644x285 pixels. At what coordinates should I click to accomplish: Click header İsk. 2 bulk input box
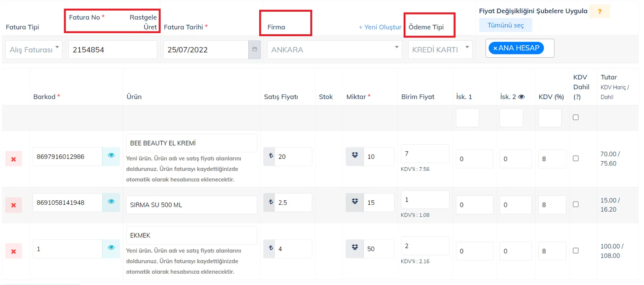coord(511,118)
